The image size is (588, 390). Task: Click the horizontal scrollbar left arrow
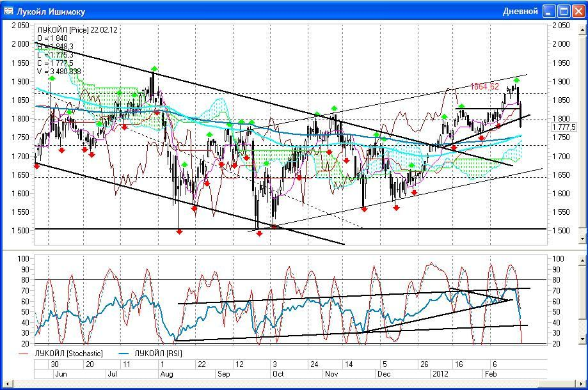pos(7,384)
